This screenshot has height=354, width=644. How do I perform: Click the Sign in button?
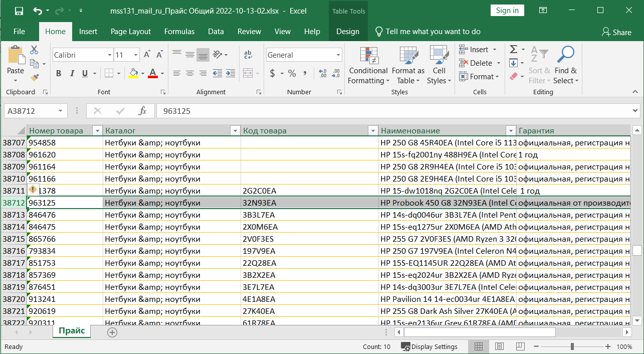[507, 11]
